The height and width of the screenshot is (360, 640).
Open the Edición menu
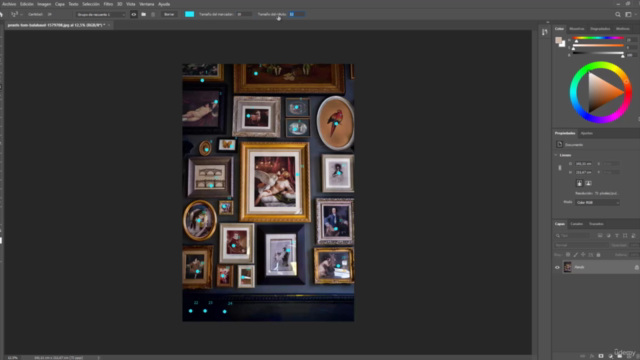(27, 4)
